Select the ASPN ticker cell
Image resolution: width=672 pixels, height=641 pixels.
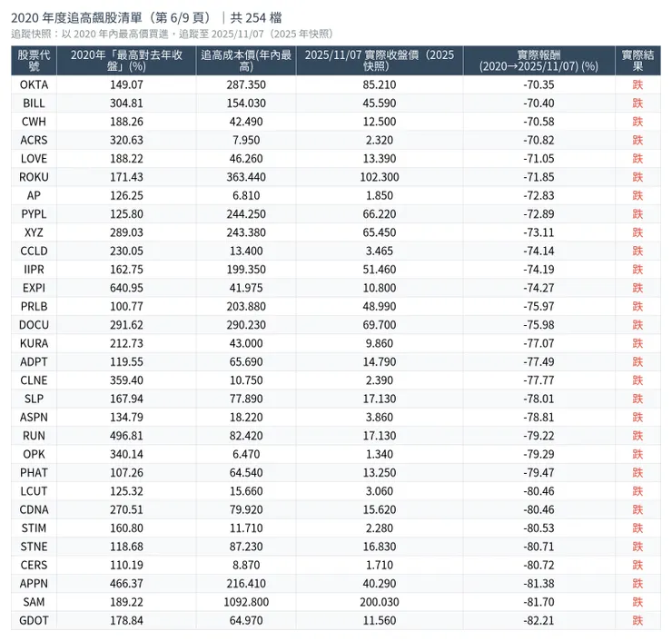(x=34, y=417)
